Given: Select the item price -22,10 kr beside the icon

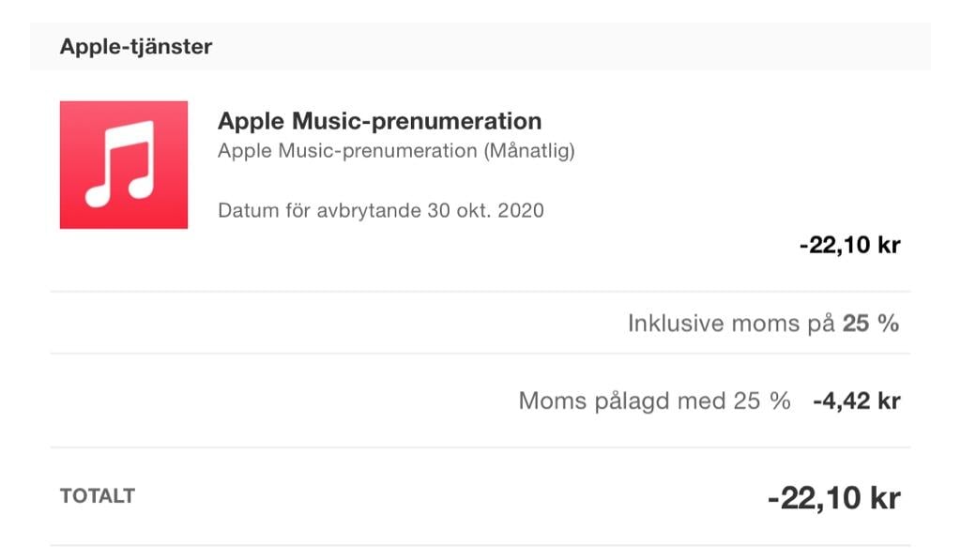Looking at the screenshot, I should [850, 245].
